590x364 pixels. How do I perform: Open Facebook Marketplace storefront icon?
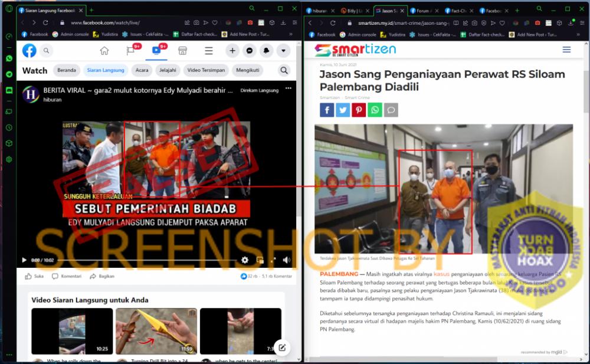point(182,50)
